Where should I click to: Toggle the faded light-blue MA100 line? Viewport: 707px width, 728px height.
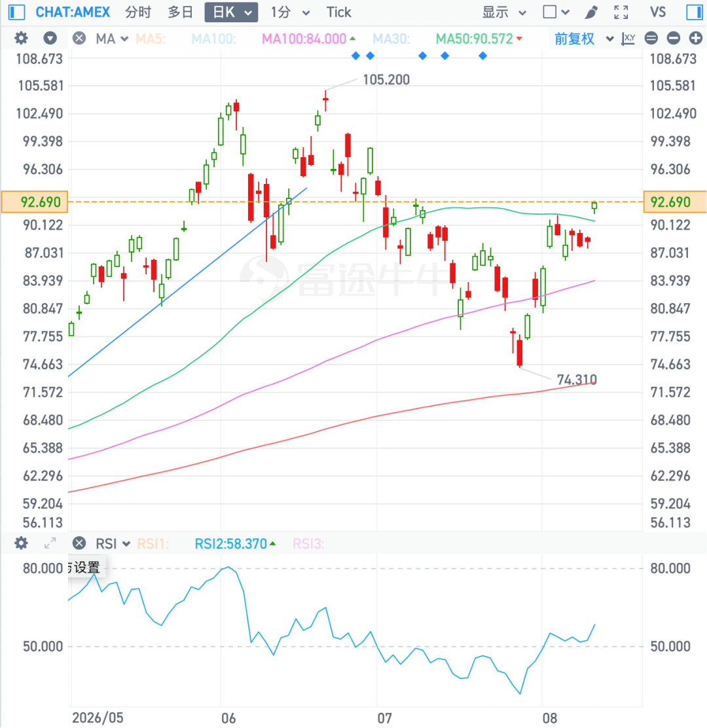213,39
